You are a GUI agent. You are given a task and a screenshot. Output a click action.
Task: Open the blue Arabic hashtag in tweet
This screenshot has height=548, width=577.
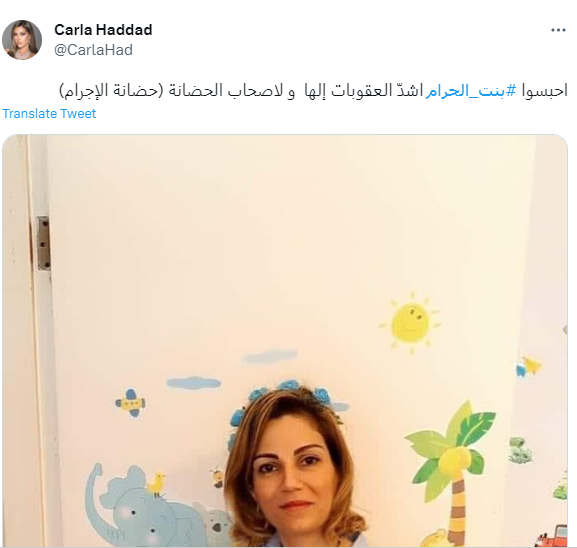471,90
